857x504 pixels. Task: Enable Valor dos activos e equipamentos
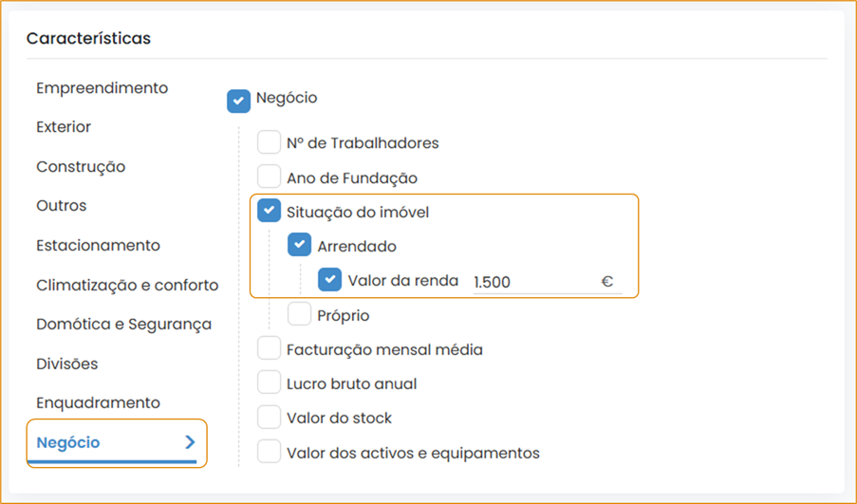click(x=270, y=453)
